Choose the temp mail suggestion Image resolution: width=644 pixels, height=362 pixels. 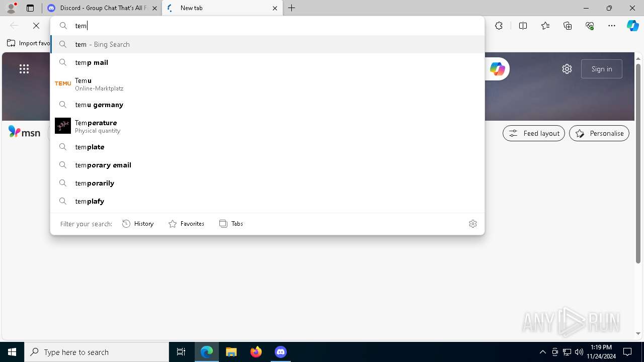pyautogui.click(x=267, y=62)
